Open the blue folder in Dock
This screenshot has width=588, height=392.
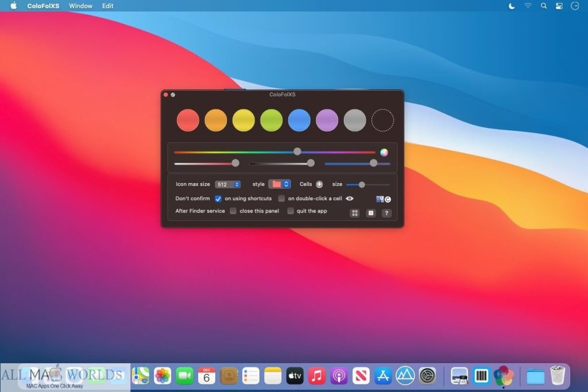(536, 377)
